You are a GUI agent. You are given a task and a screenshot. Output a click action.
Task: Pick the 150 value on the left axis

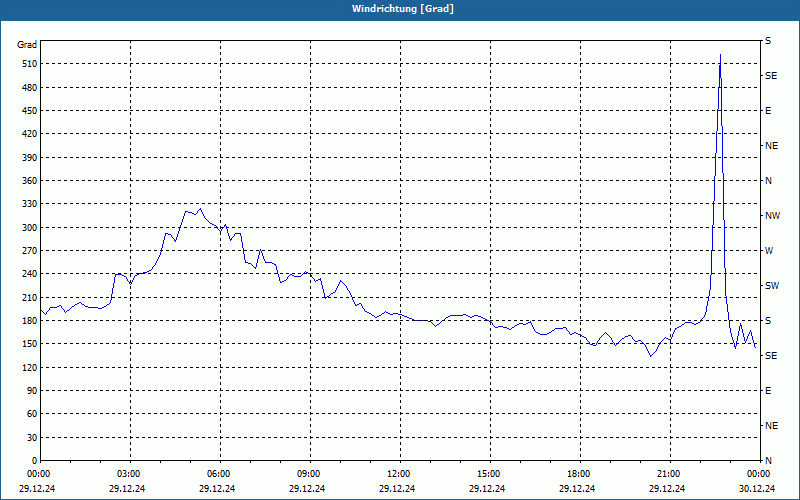30,344
